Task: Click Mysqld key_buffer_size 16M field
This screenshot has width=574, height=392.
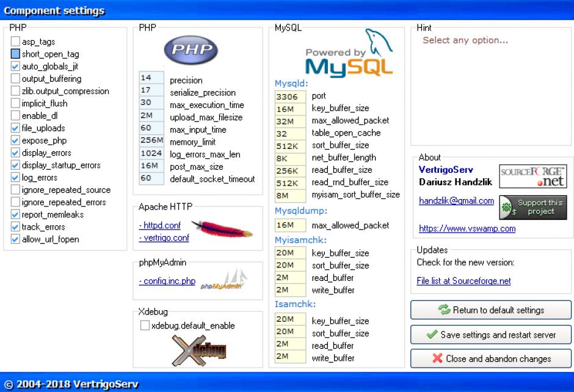Action: 290,109
